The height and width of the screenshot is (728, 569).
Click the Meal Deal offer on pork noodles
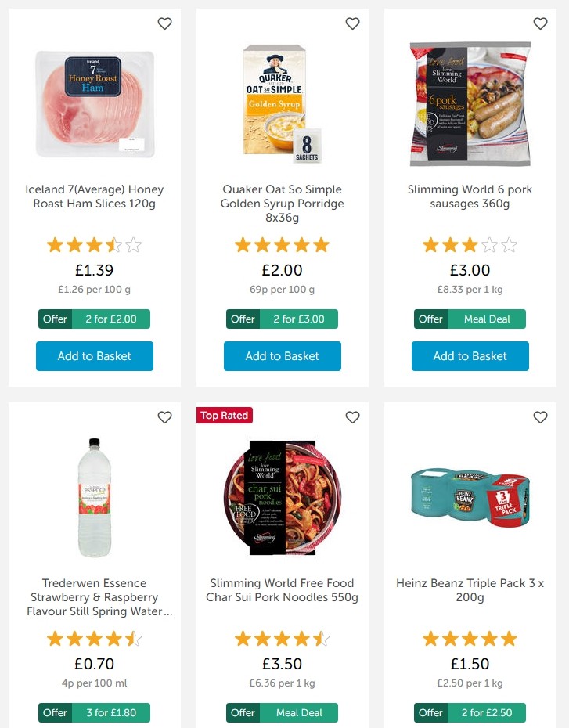(282, 712)
